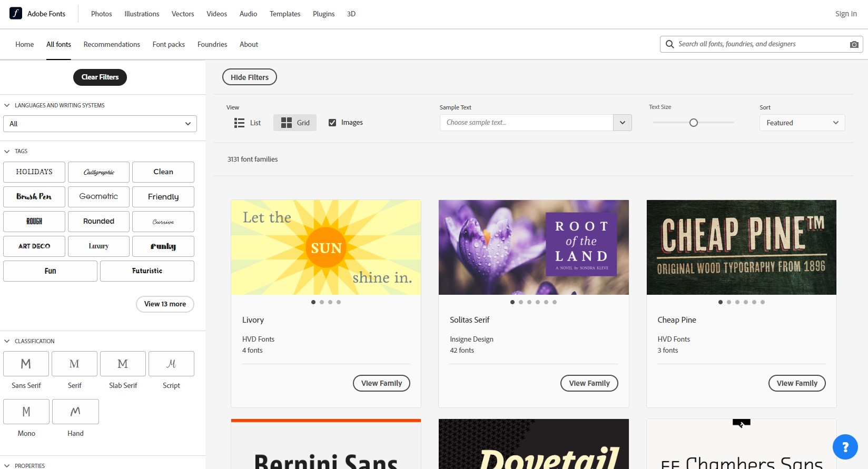
Task: Open the Recommendations tab
Action: pos(112,44)
